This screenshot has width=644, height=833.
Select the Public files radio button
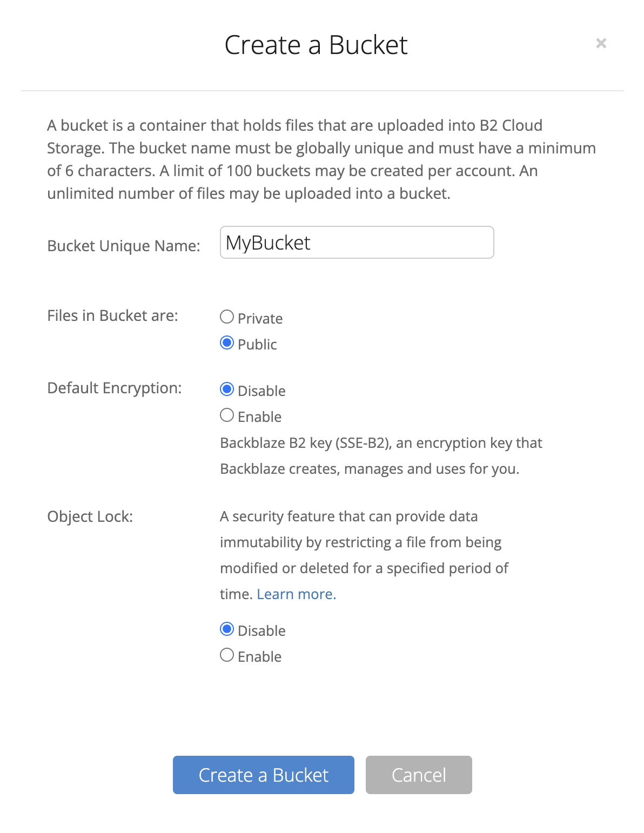coord(227,343)
